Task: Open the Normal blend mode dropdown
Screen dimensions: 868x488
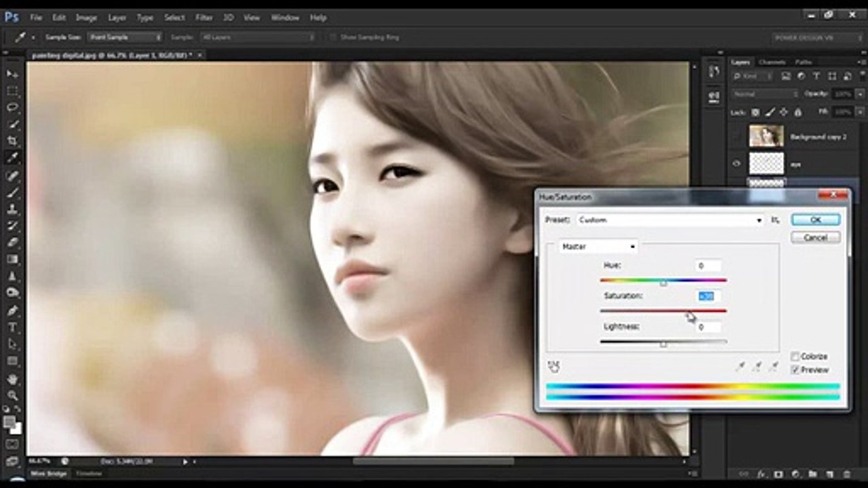Action: coord(765,94)
